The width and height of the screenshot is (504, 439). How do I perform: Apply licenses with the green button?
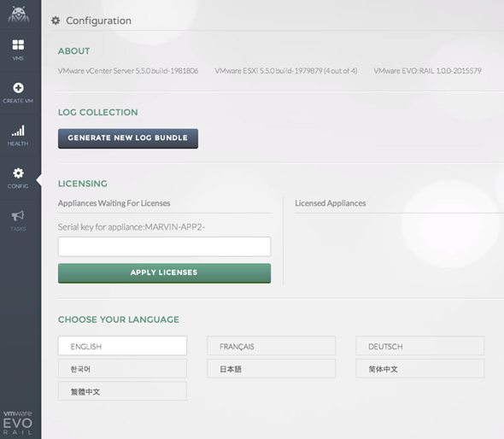point(164,272)
